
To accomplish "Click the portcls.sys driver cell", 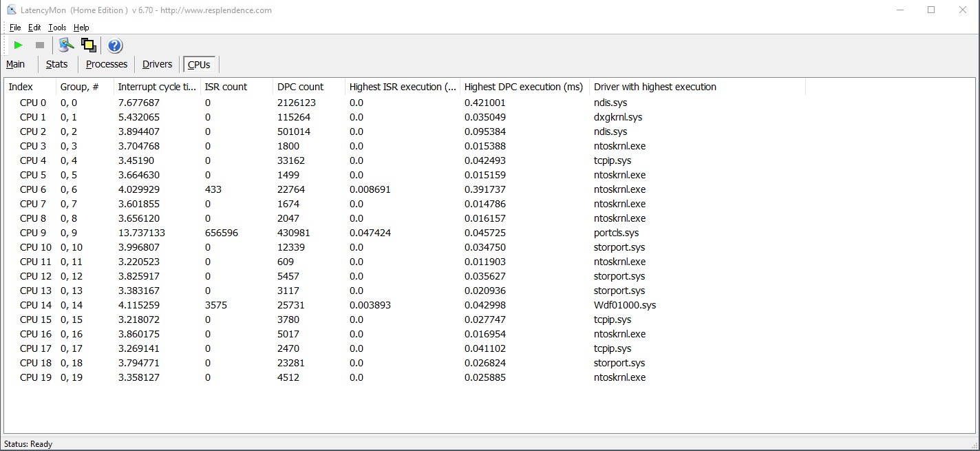I will pyautogui.click(x=616, y=233).
